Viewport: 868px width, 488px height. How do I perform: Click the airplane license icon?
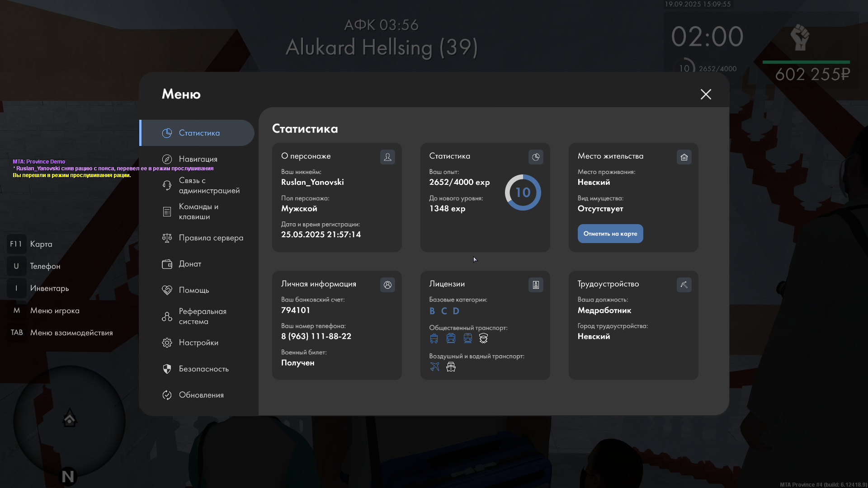click(434, 367)
